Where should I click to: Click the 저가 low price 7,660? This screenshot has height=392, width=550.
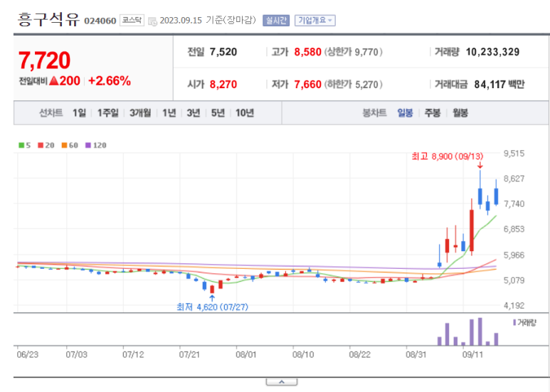tap(307, 85)
